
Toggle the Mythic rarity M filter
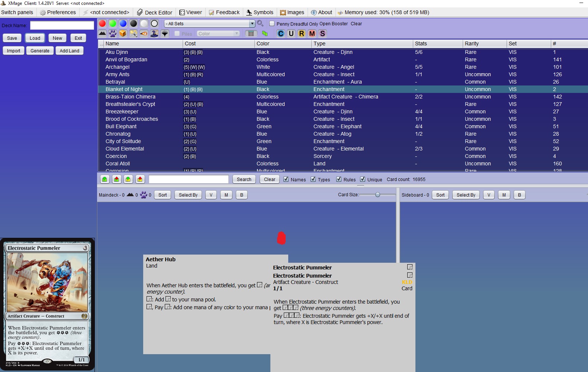coord(312,33)
